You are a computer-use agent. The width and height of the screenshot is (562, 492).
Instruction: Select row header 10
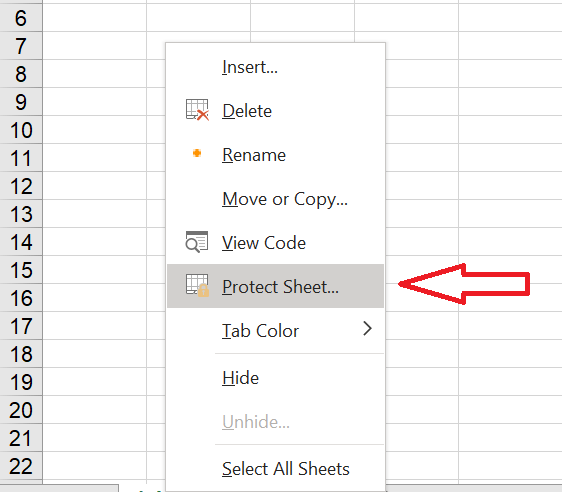point(21,130)
